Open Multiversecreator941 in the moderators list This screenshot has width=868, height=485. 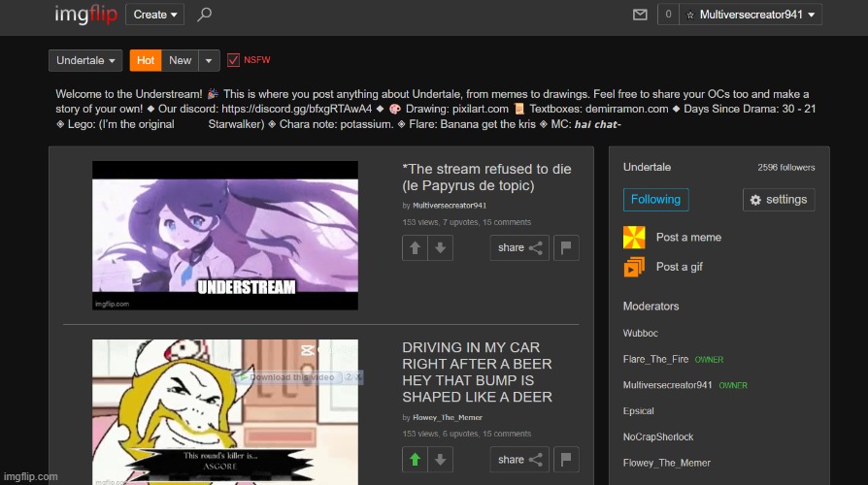[667, 385]
